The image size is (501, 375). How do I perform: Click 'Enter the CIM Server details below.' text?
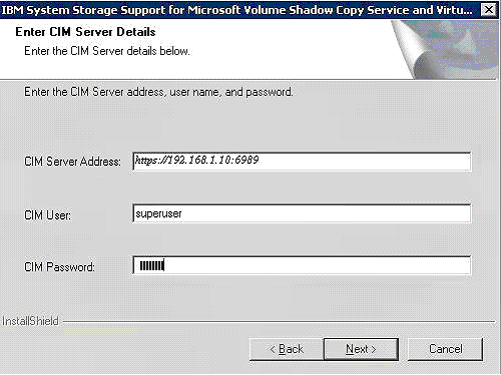click(107, 51)
